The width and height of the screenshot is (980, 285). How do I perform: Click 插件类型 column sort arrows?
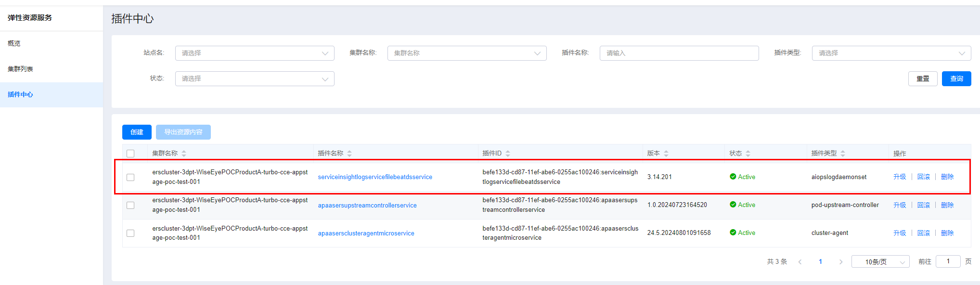[x=843, y=154]
